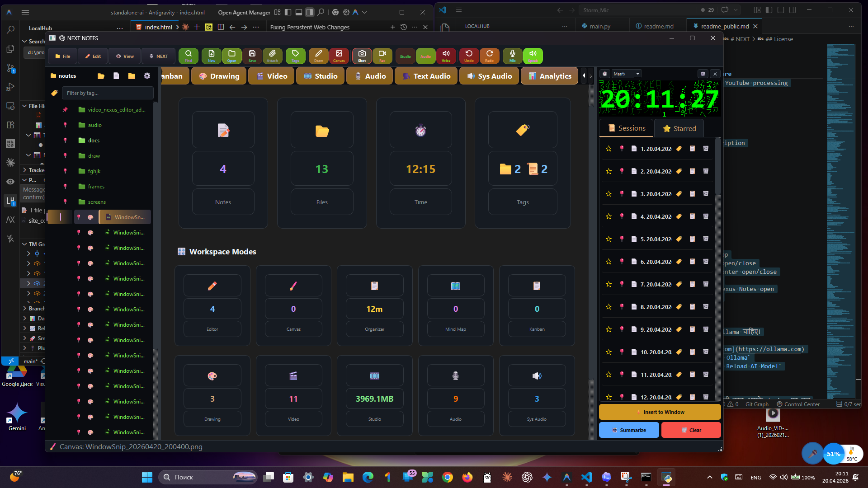The height and width of the screenshot is (488, 868).
Task: Open the View menu dropdown
Action: [x=125, y=56]
